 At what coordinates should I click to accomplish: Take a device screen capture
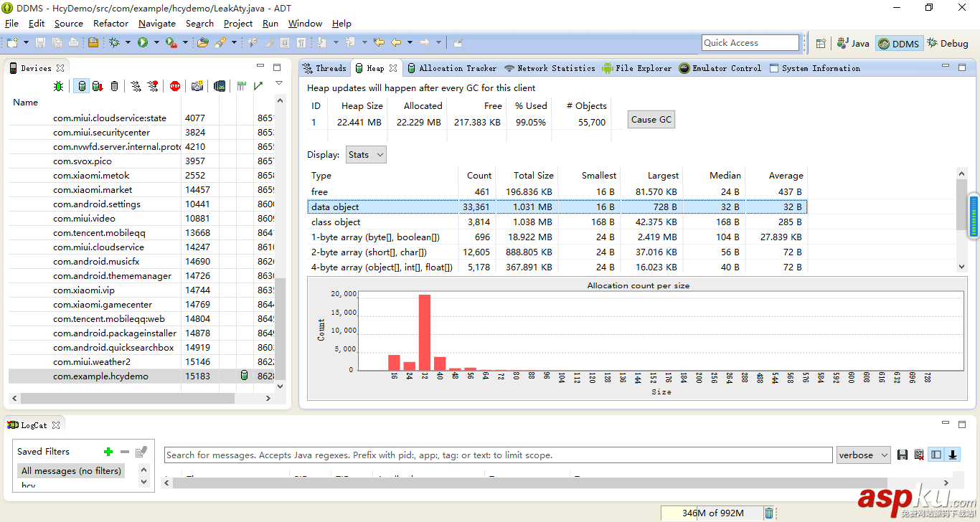pyautogui.click(x=197, y=87)
